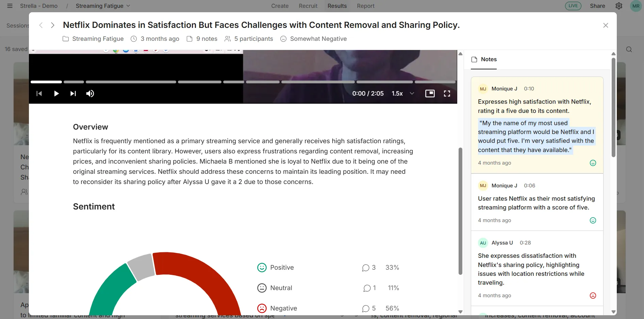The image size is (644, 319).
Task: Click the Share button
Action: (x=597, y=6)
